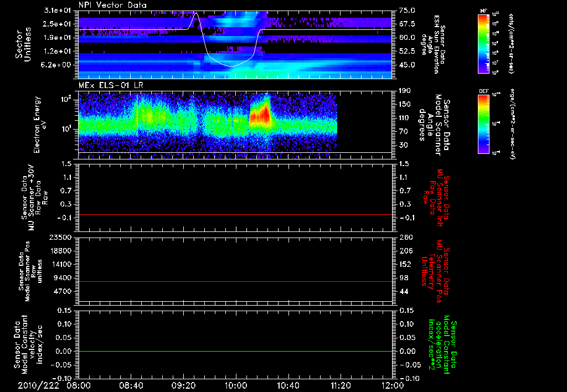Click the 52.5 sun elevation tick
This screenshot has height=392, width=567.
[x=407, y=51]
